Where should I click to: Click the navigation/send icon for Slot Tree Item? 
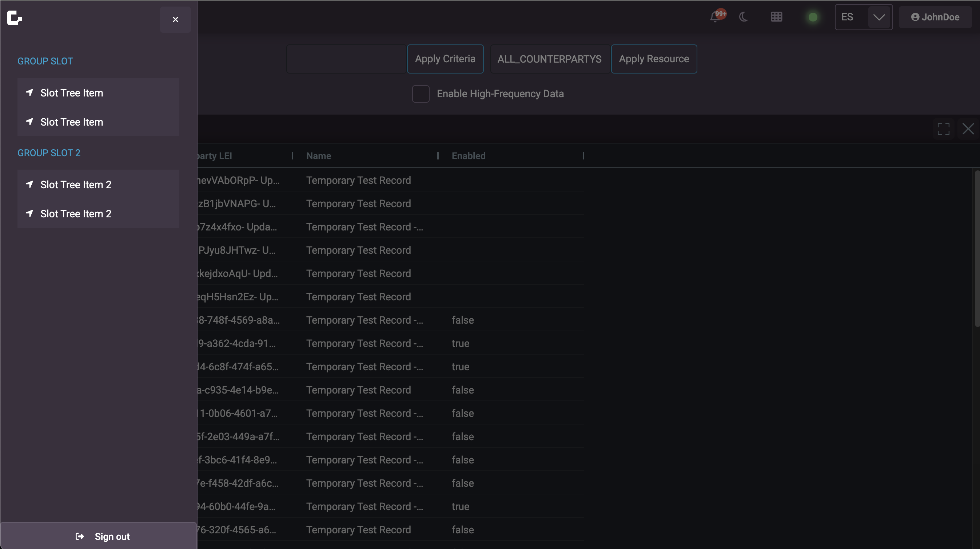tap(30, 92)
